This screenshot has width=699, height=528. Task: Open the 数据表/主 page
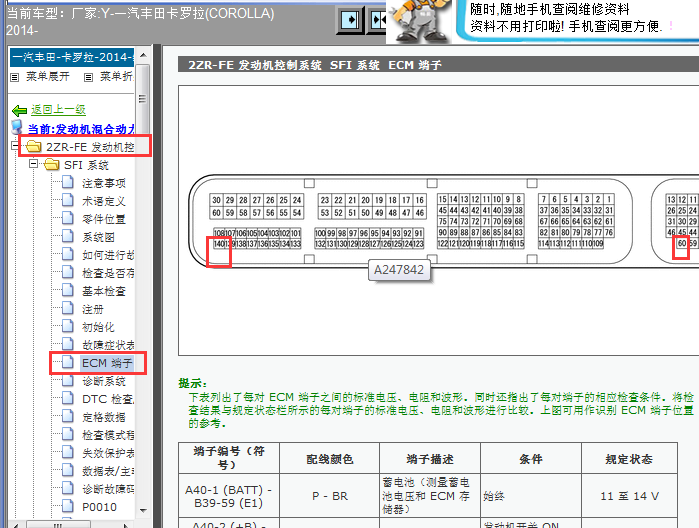tap(108, 471)
